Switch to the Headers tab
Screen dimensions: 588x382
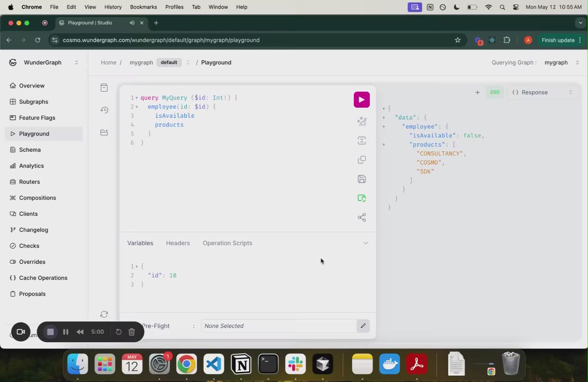(178, 243)
